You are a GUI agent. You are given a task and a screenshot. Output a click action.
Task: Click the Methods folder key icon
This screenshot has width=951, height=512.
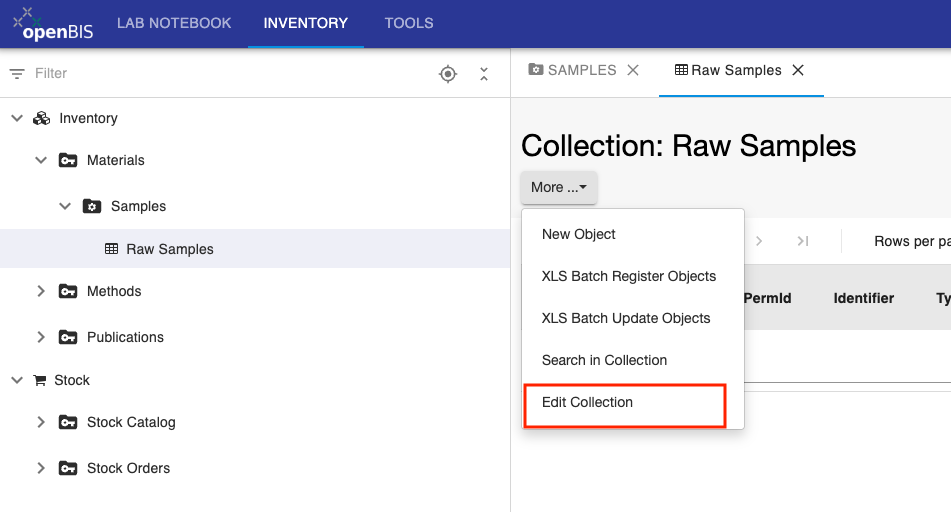click(x=68, y=291)
